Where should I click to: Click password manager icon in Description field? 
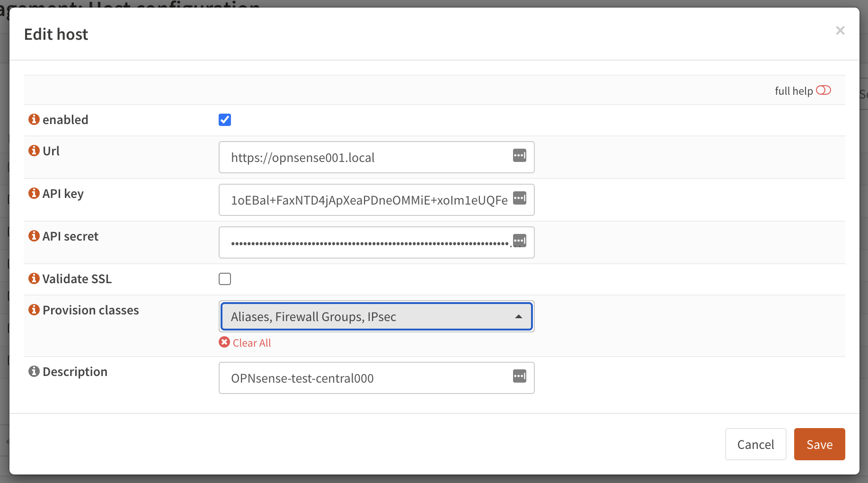(519, 376)
